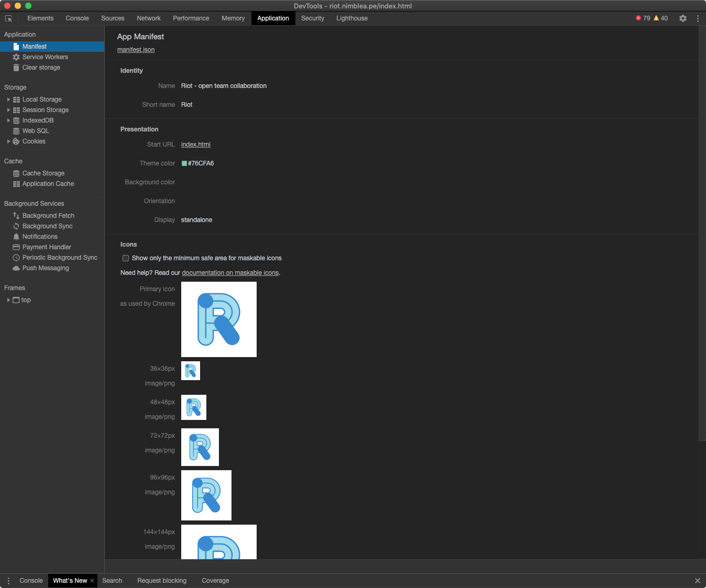
Task: Click the #76CFA6 theme color swatch
Action: 184,163
